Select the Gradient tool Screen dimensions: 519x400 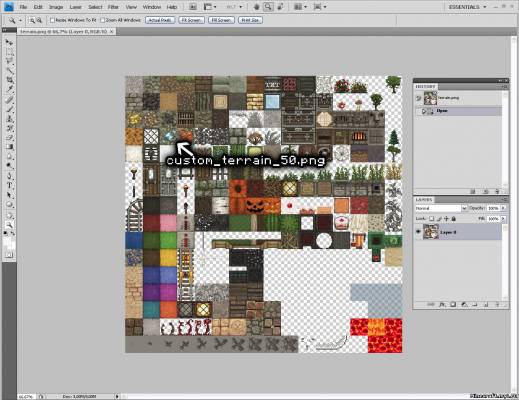[x=9, y=147]
